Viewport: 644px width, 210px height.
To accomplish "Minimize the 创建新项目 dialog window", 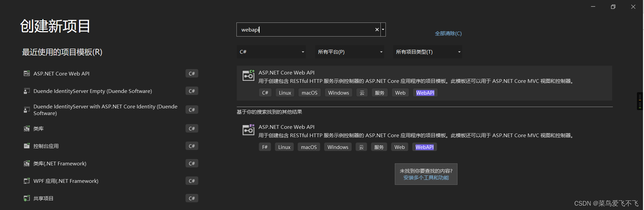I will (593, 7).
